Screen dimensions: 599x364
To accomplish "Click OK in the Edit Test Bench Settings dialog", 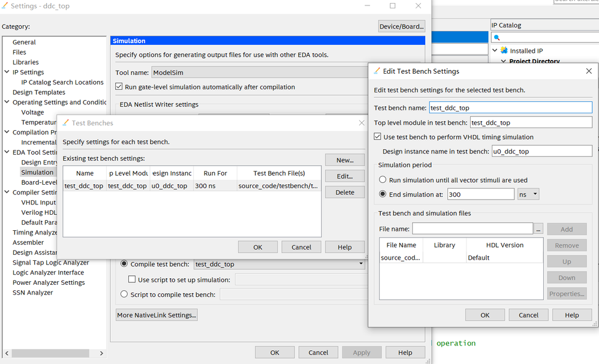I will [x=485, y=315].
